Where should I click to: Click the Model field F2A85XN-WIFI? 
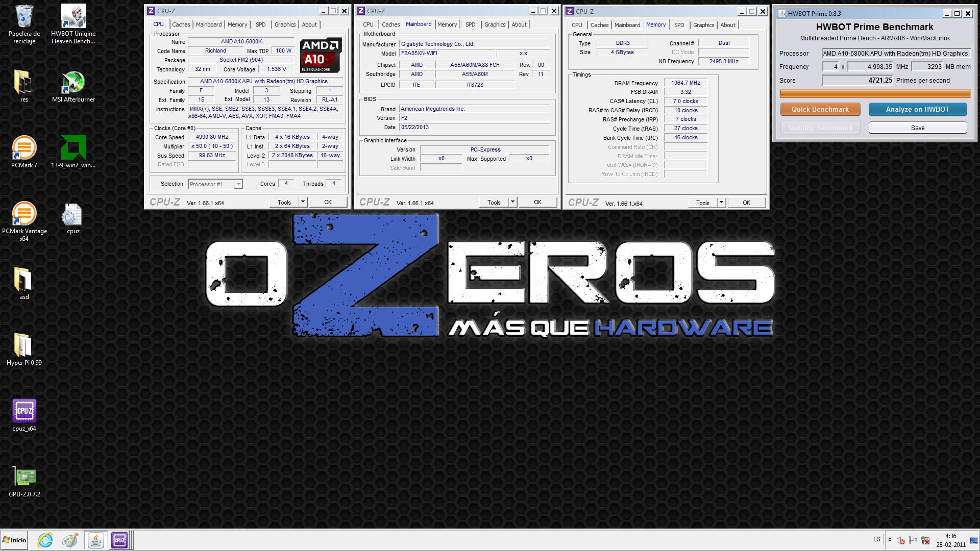447,53
